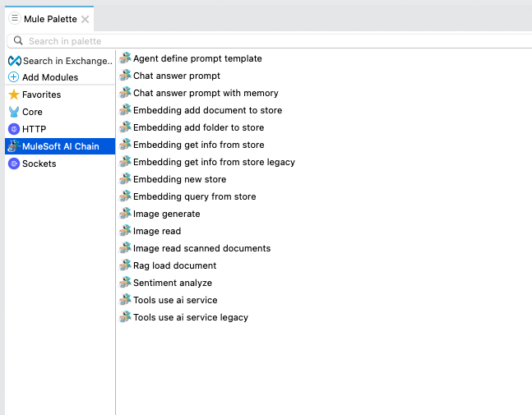Select MuleSoft AI Chain category
Viewport: 532px width, 415px height.
[x=60, y=146]
